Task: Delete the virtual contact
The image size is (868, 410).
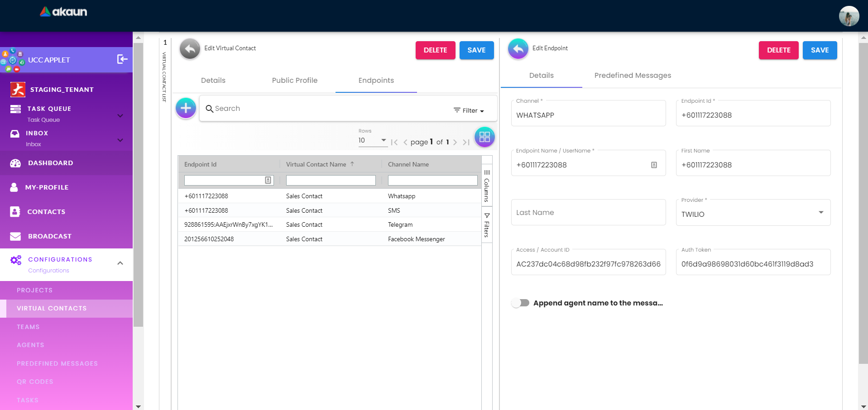Action: [x=435, y=50]
